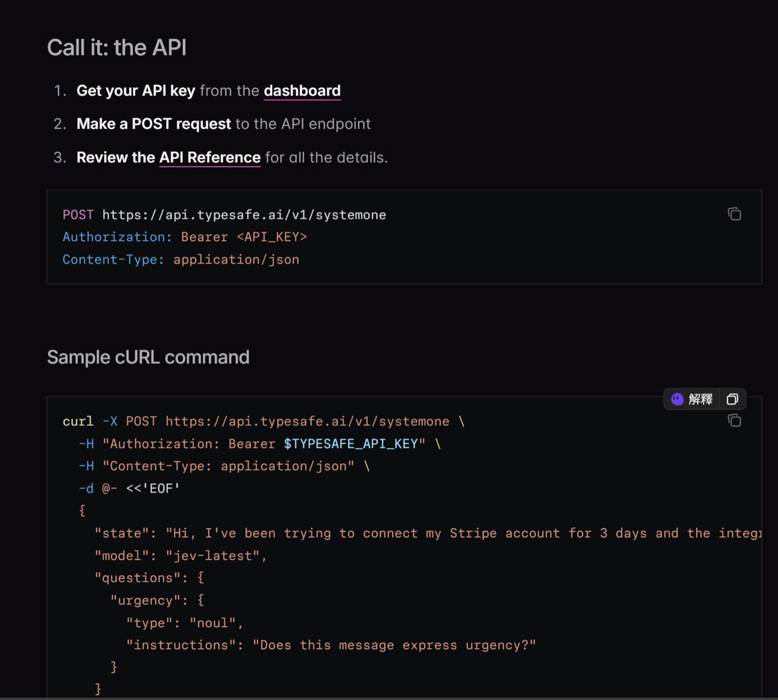Click the $TYPESAFE_API_KEY variable
778x700 pixels.
coord(351,444)
